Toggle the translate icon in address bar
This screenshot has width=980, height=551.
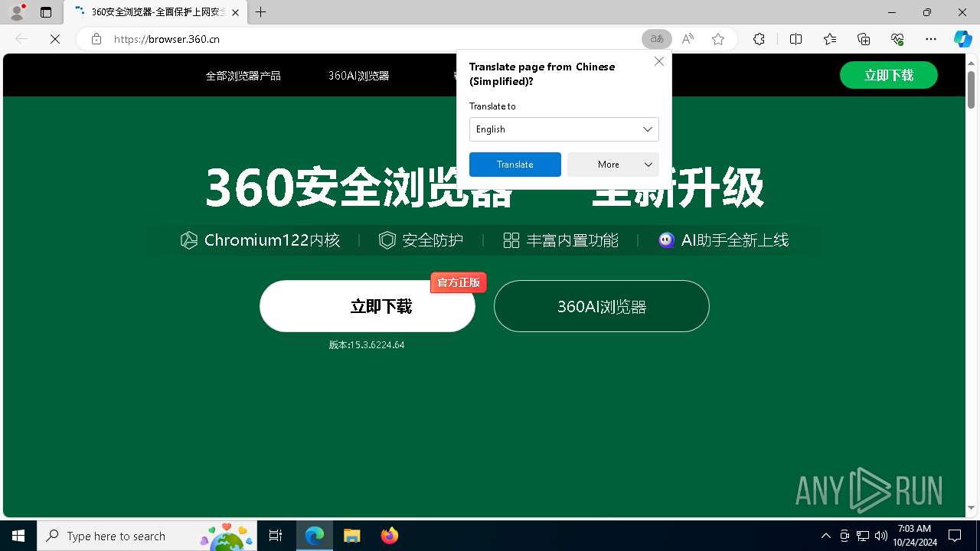click(657, 39)
